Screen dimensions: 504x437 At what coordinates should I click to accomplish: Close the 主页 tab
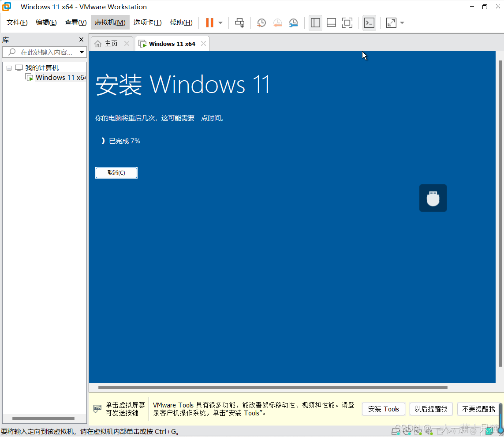click(127, 43)
